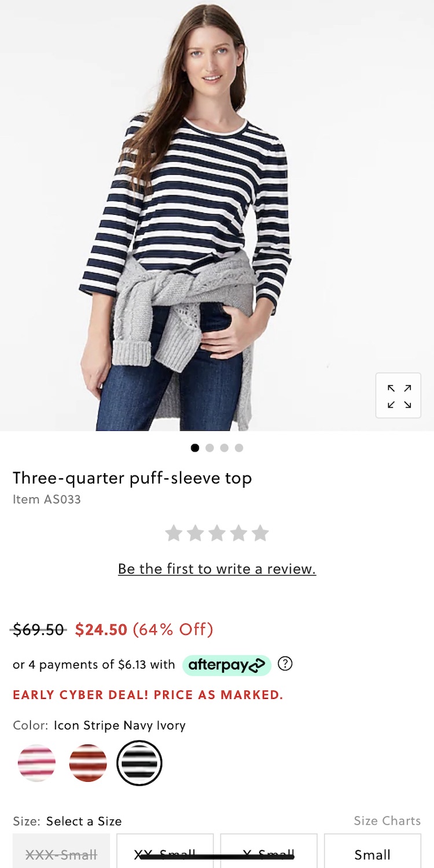This screenshot has height=868, width=434.
Task: Select size Small
Action: (x=373, y=851)
